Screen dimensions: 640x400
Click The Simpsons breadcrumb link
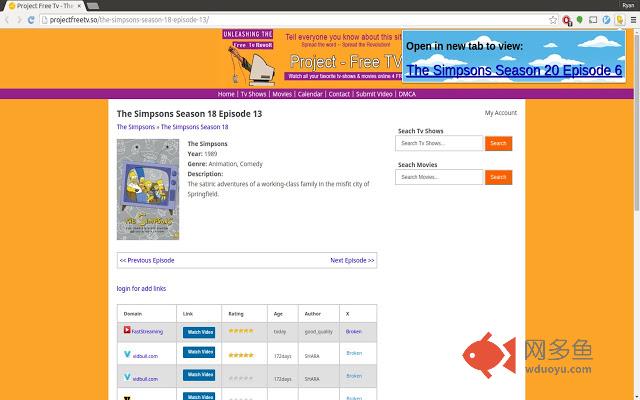[x=136, y=127]
